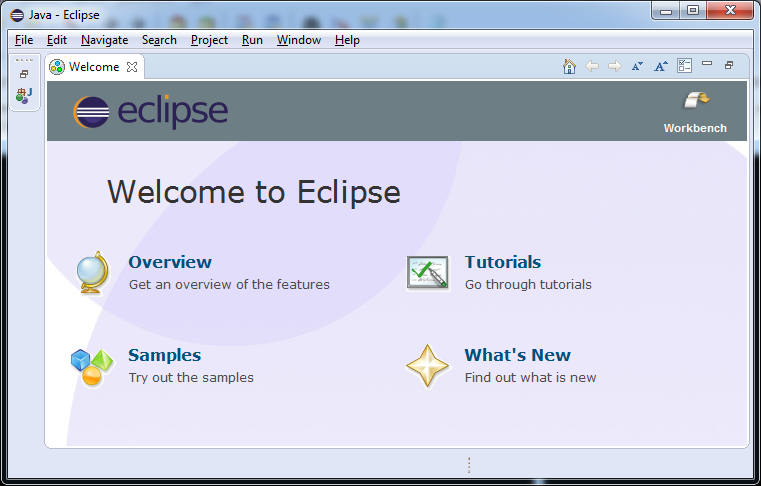The image size is (761, 486).
Task: Open the Workbench via its arrow icon
Action: pos(695,101)
